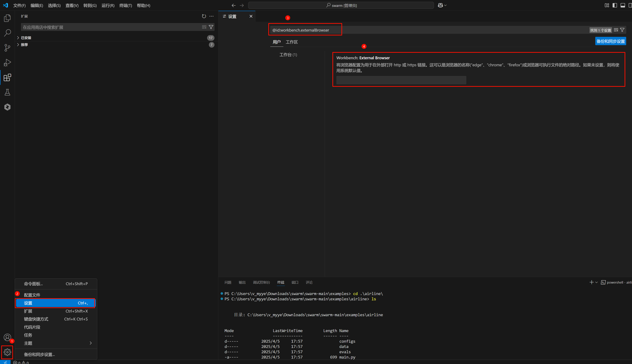Open the 终端 menu in menu bar
The height and width of the screenshot is (364, 632).
(x=125, y=5)
